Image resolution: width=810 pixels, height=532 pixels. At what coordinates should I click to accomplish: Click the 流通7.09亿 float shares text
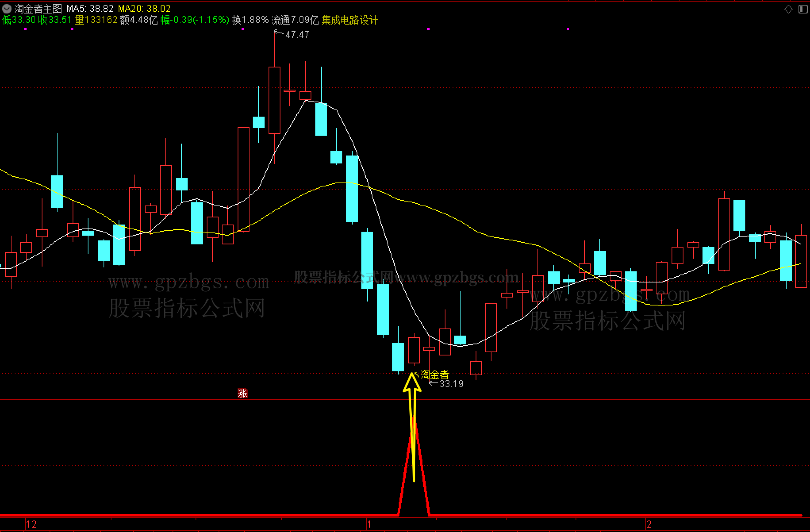(295, 20)
